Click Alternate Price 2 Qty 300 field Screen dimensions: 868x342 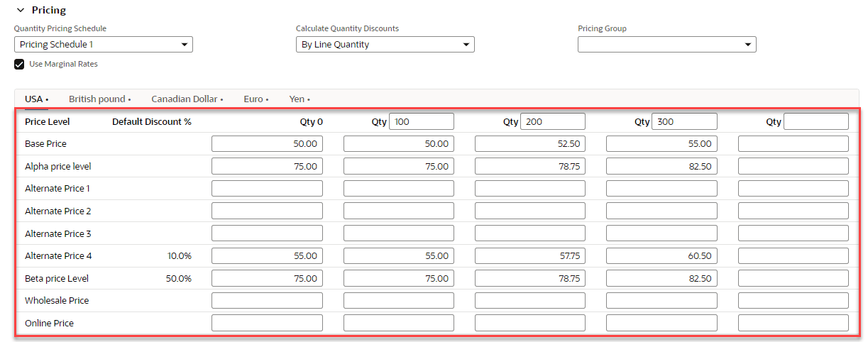(661, 211)
